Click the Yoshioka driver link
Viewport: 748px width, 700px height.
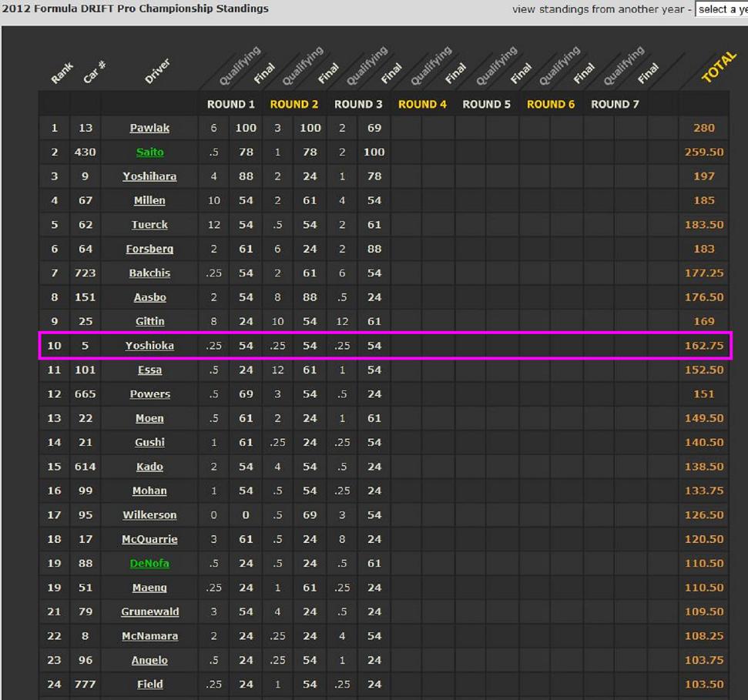(x=149, y=346)
